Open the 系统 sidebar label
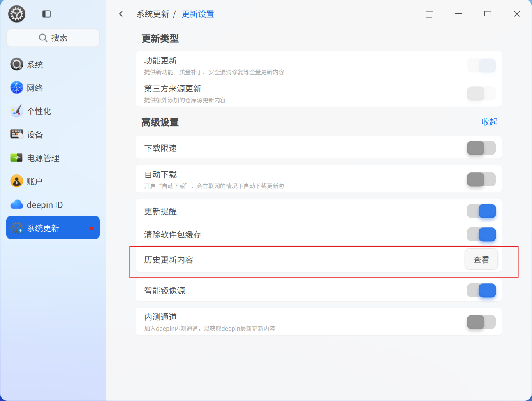532x401 pixels. 35,65
